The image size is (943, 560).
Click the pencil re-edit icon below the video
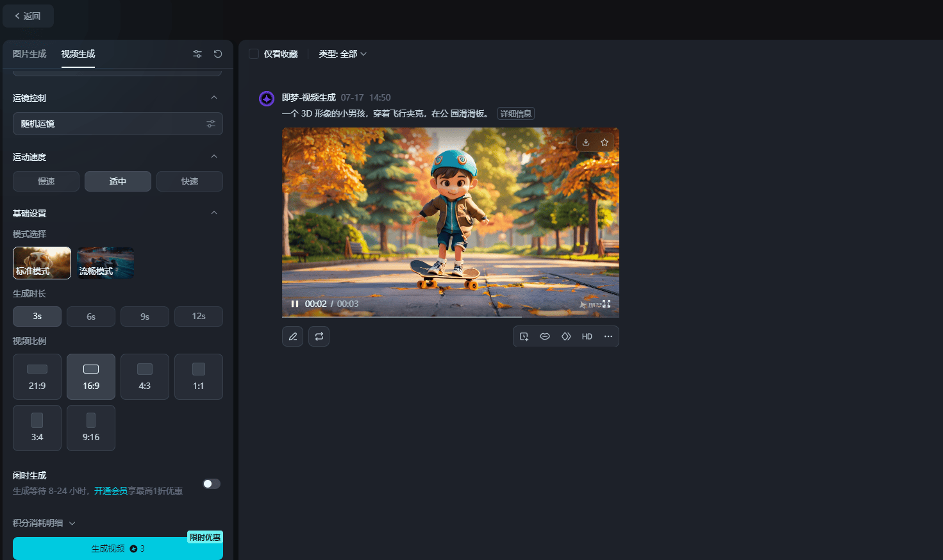pos(293,336)
